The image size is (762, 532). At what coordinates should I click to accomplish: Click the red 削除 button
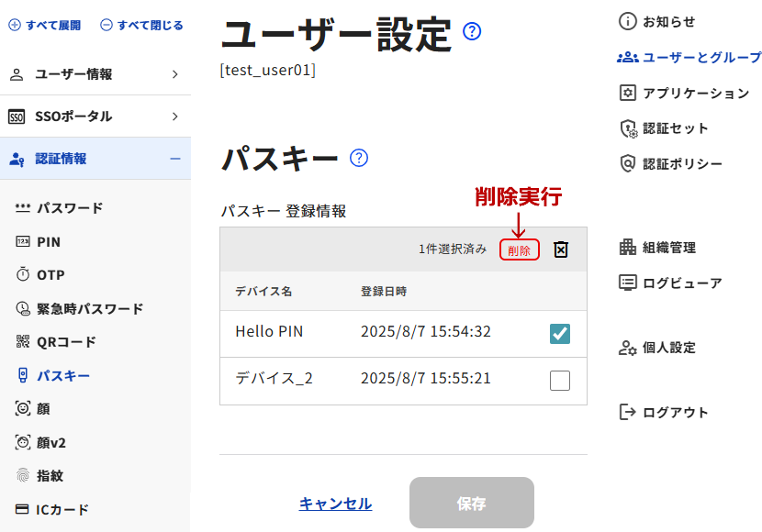(519, 250)
